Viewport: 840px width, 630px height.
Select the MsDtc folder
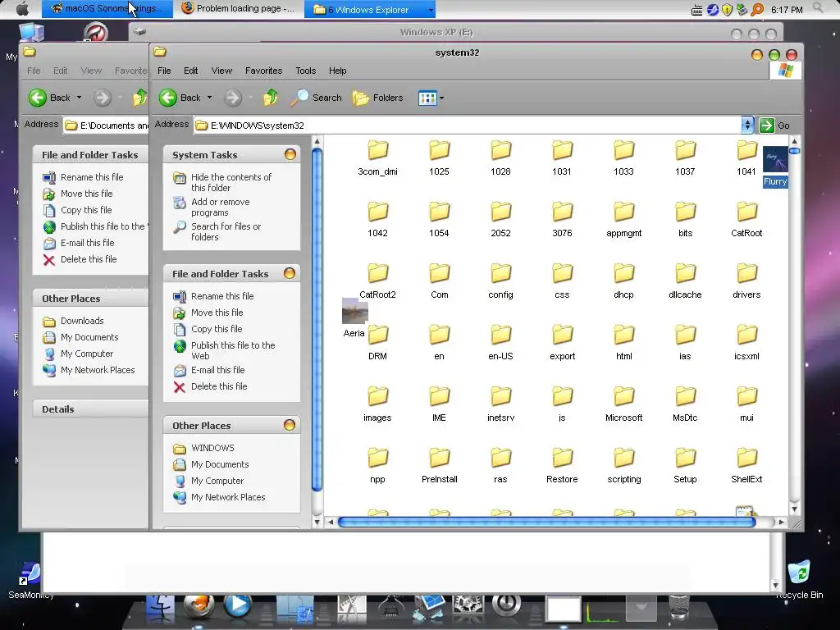click(x=685, y=405)
